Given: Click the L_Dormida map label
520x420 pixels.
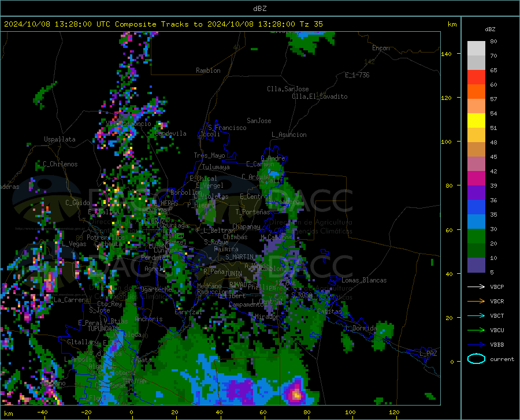Looking at the screenshot, I should point(361,328).
